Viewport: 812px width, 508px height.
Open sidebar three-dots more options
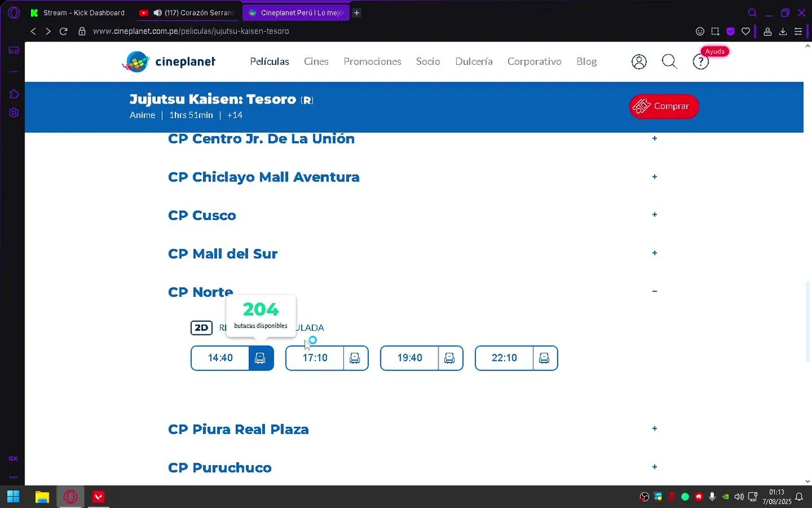(x=13, y=477)
